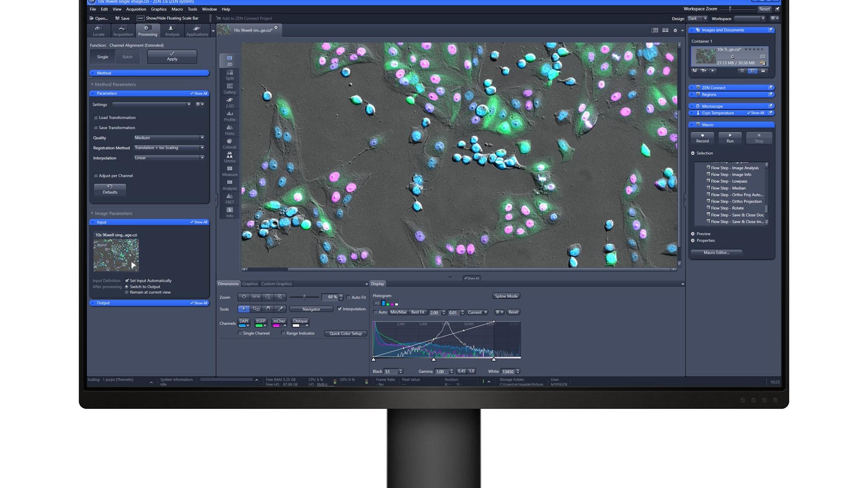Click the Apply button
This screenshot has height=488, width=868.
[x=172, y=56]
